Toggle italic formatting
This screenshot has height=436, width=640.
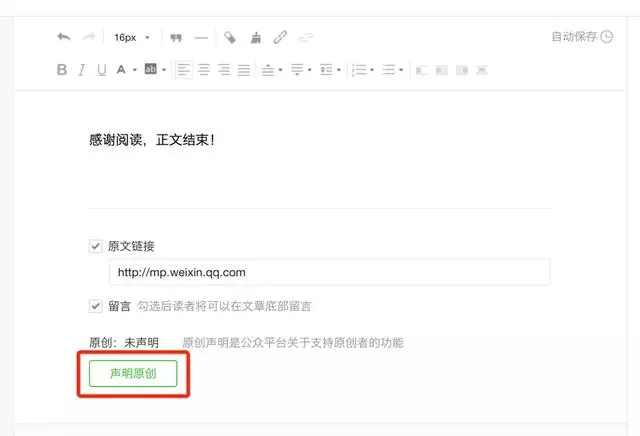tap(82, 70)
